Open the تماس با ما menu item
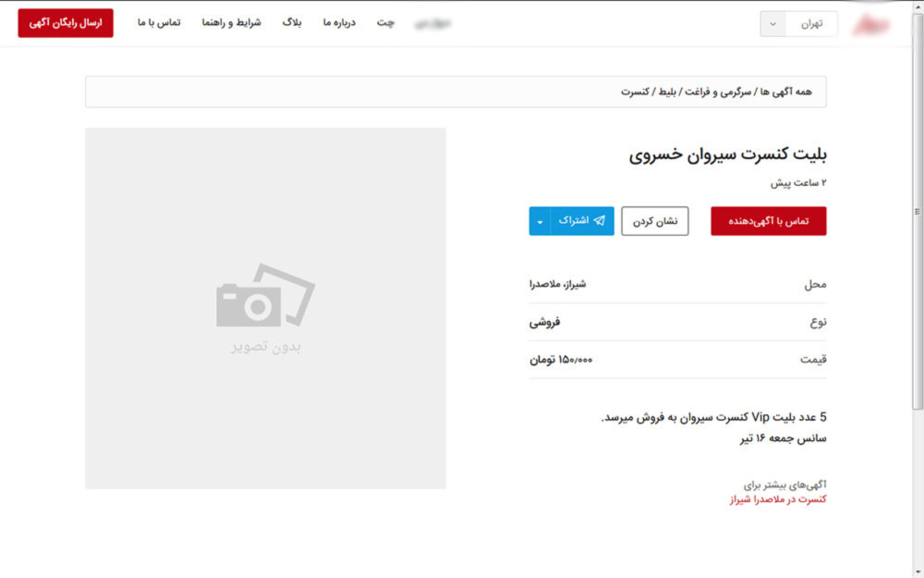Image resolution: width=924 pixels, height=578 pixels. point(159,22)
